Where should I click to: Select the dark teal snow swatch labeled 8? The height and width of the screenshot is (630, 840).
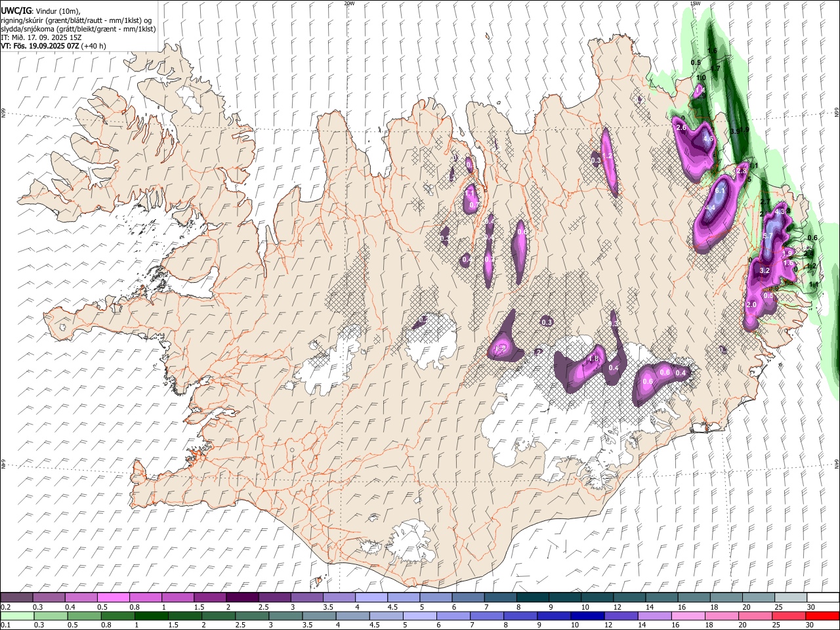click(532, 597)
